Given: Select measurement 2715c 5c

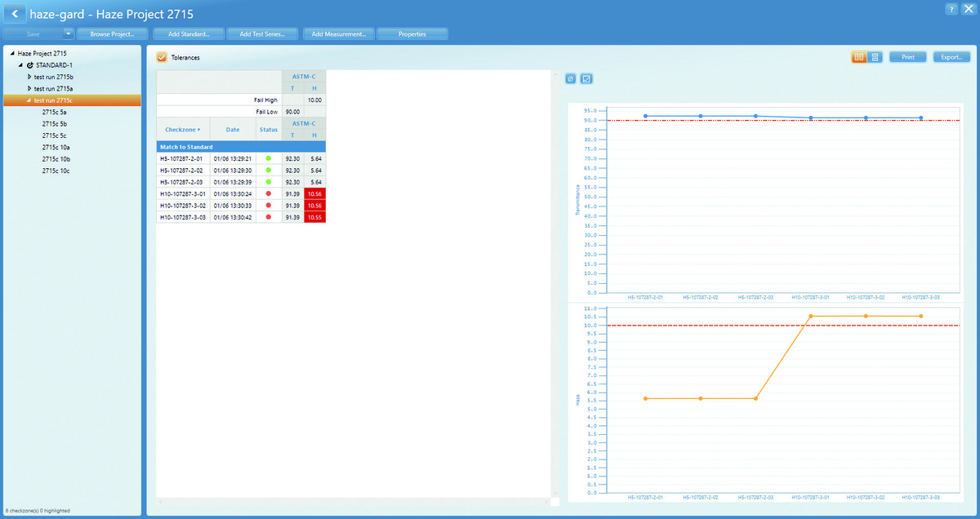Looking at the screenshot, I should pos(54,135).
